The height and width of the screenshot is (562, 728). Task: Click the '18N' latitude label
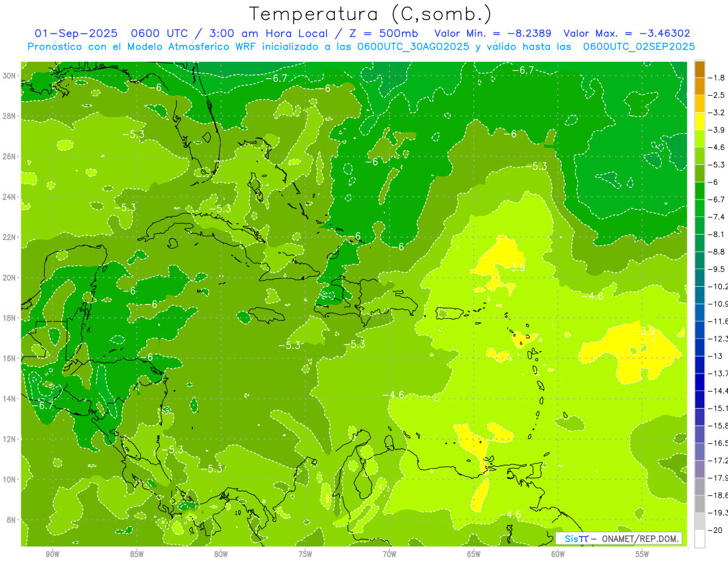coord(9,318)
